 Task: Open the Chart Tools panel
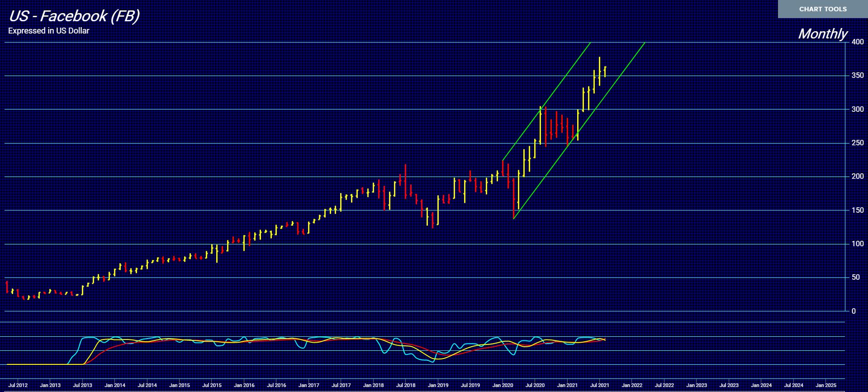tap(822, 9)
